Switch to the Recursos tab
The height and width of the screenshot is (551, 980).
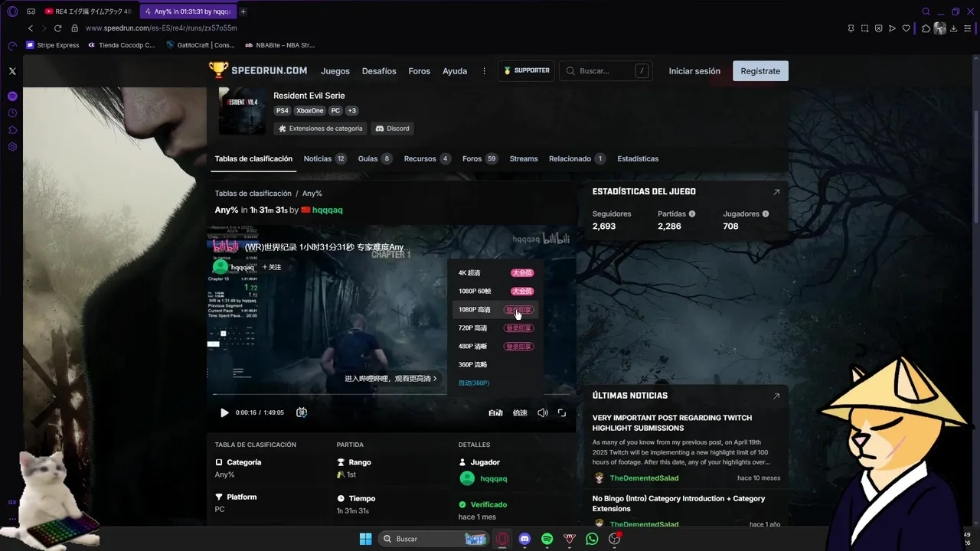coord(427,158)
